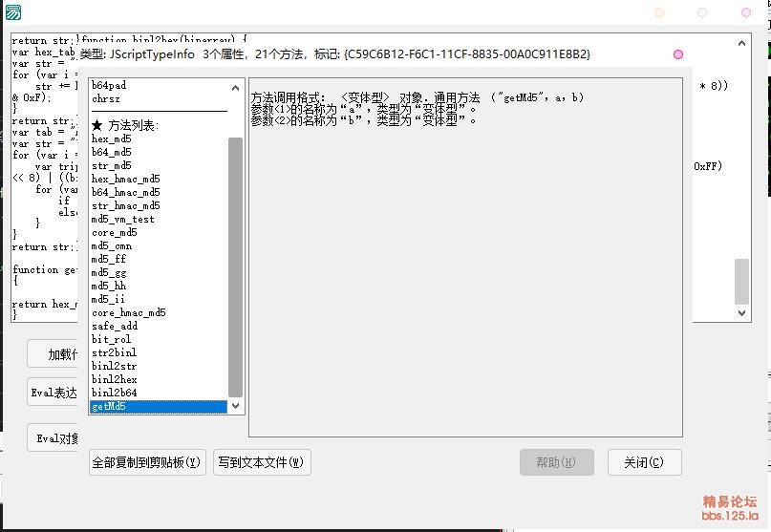
Task: Select the safe_add method
Action: pos(115,327)
